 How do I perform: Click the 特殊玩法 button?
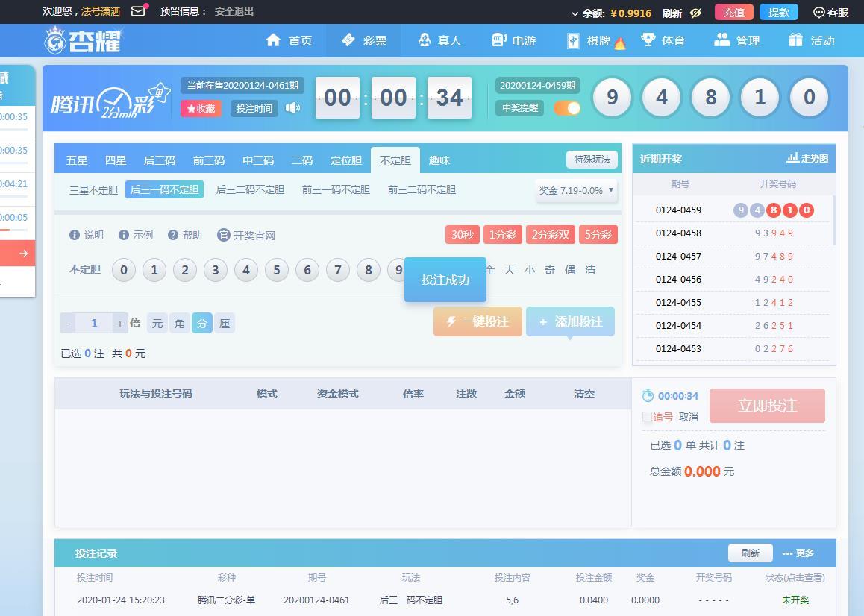(x=592, y=160)
